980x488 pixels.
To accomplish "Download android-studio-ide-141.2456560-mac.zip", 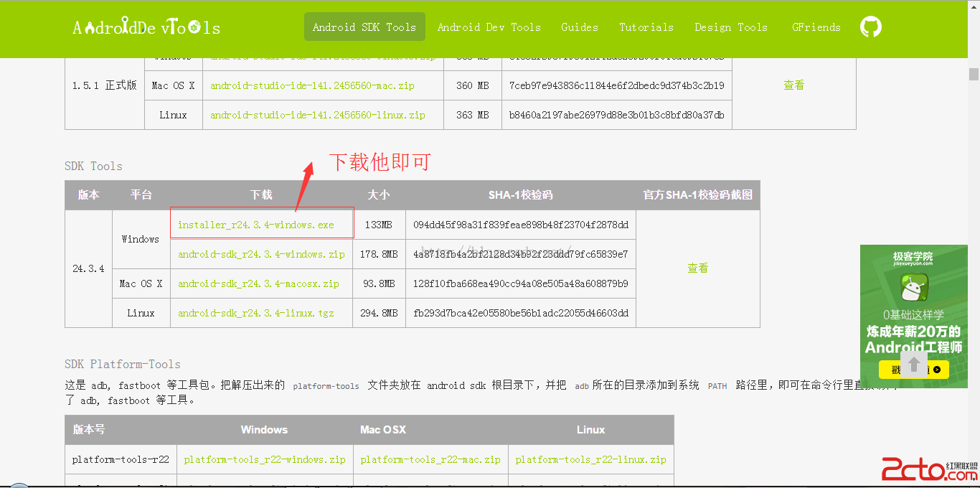I will (312, 85).
